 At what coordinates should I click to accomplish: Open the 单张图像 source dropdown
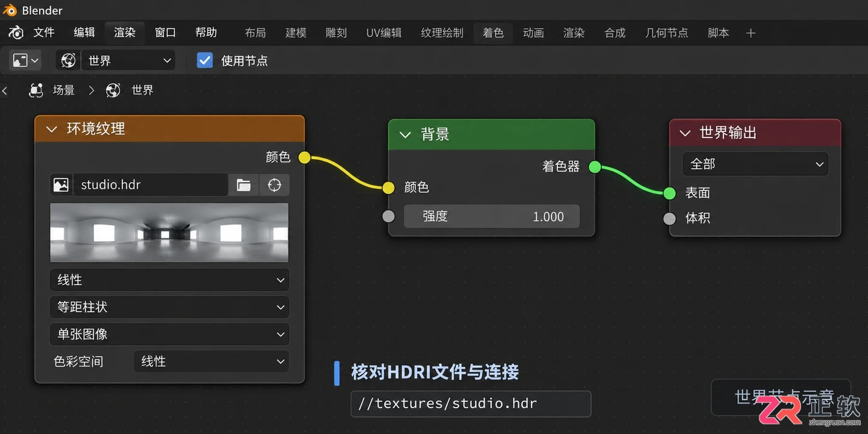pos(169,334)
